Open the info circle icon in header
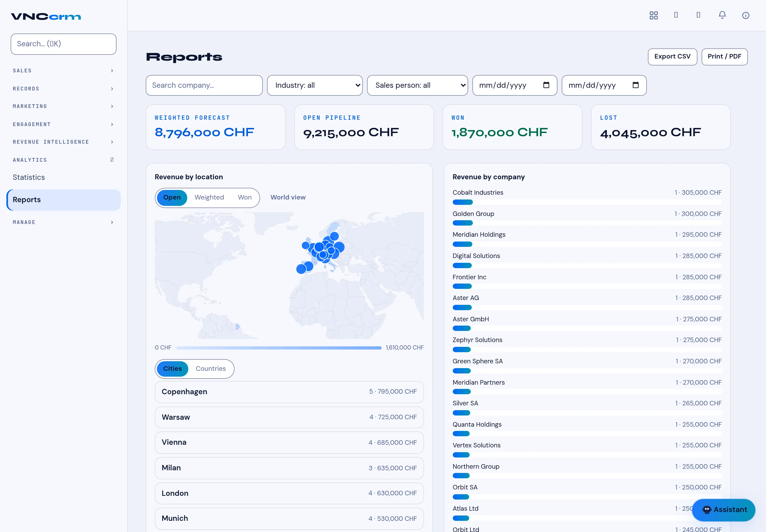 coord(745,15)
